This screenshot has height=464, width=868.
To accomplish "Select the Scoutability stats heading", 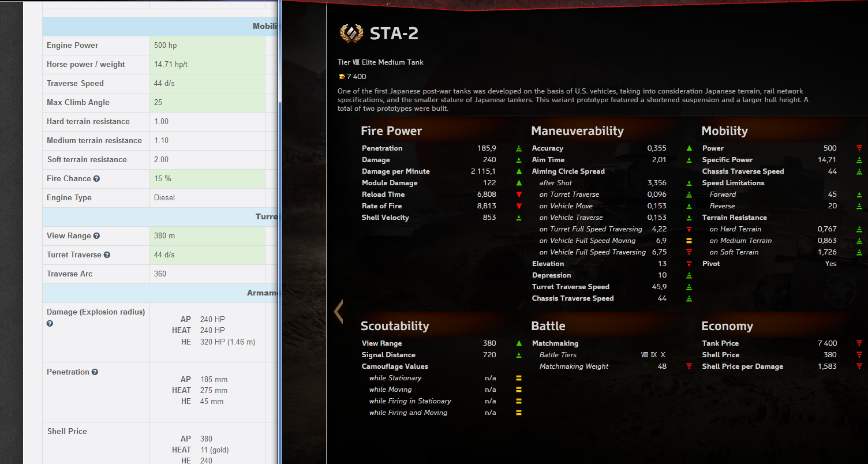I will pos(395,326).
